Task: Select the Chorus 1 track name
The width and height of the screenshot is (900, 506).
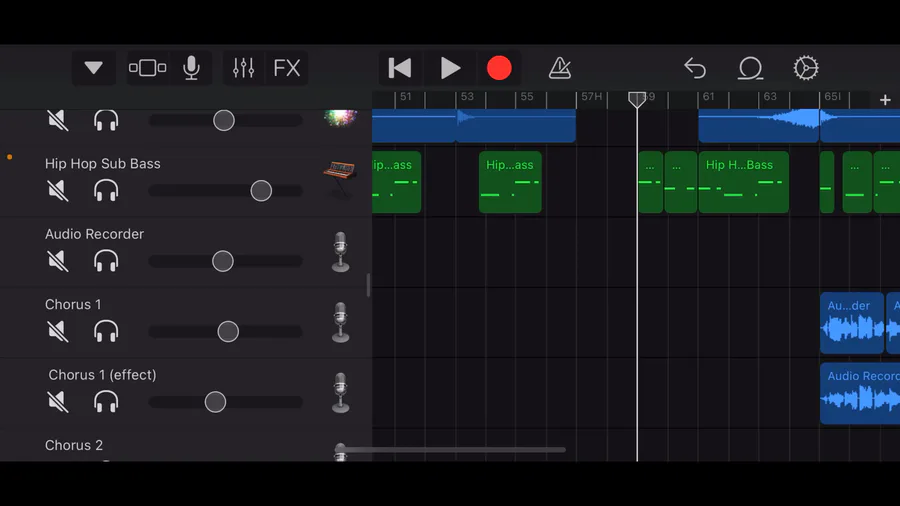Action: pos(73,304)
